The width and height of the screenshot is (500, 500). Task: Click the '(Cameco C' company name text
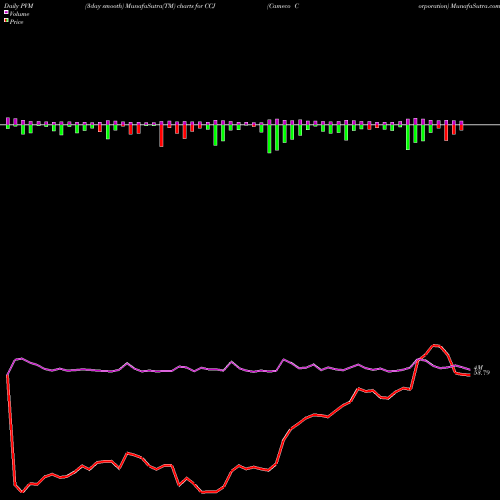point(283,6)
